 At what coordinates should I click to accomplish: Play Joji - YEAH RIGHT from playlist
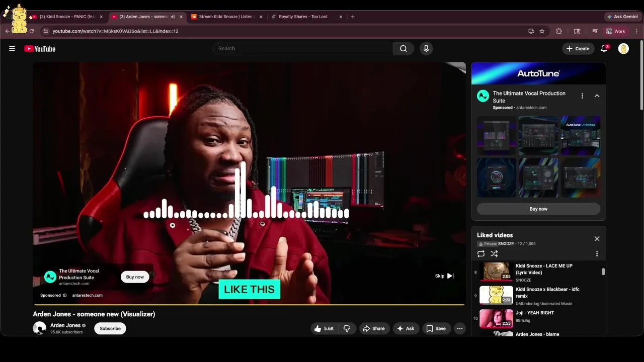click(x=538, y=319)
